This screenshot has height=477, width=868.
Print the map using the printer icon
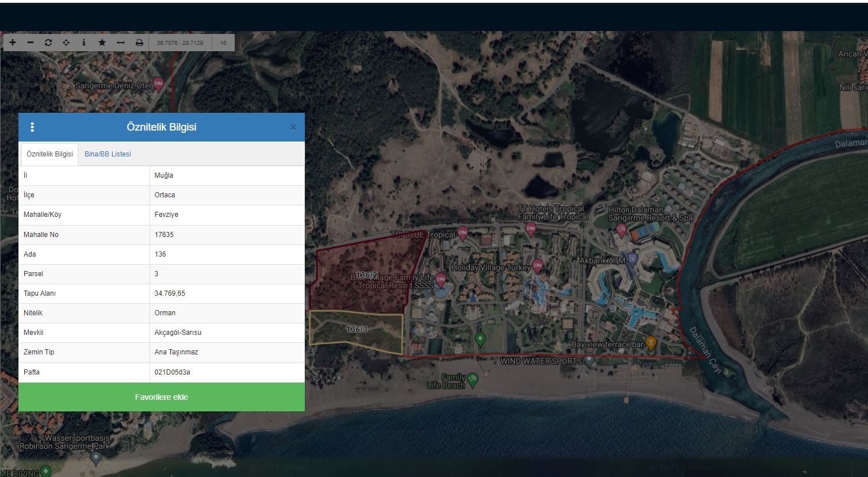139,43
